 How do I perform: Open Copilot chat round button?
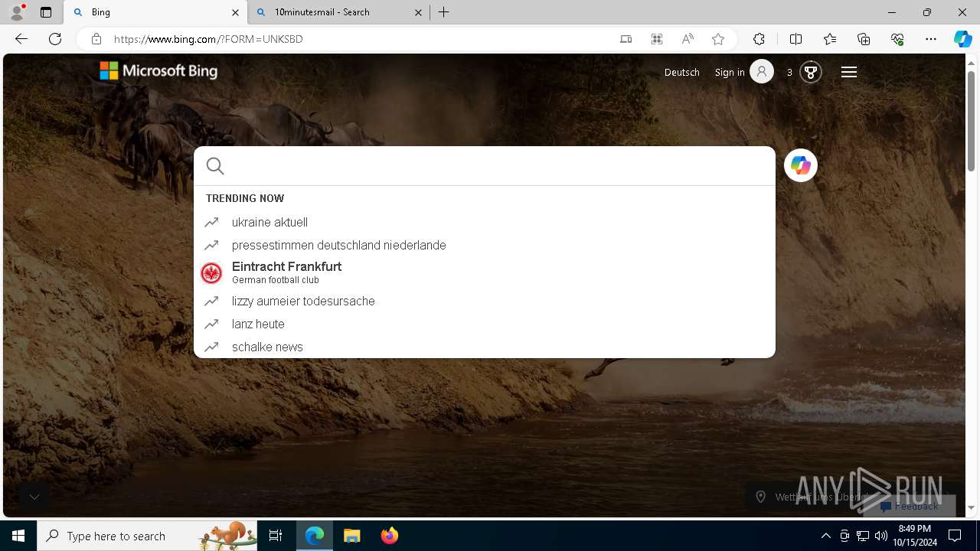[801, 165]
